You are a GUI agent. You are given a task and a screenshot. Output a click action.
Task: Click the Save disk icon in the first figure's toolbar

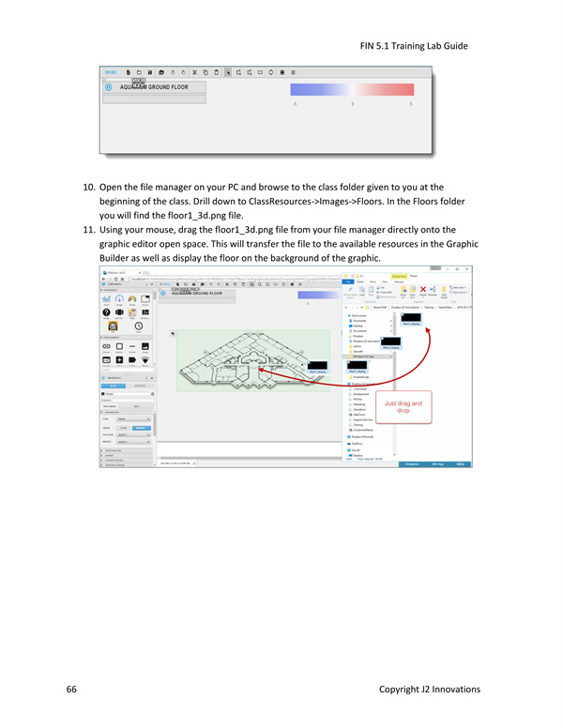coord(150,72)
